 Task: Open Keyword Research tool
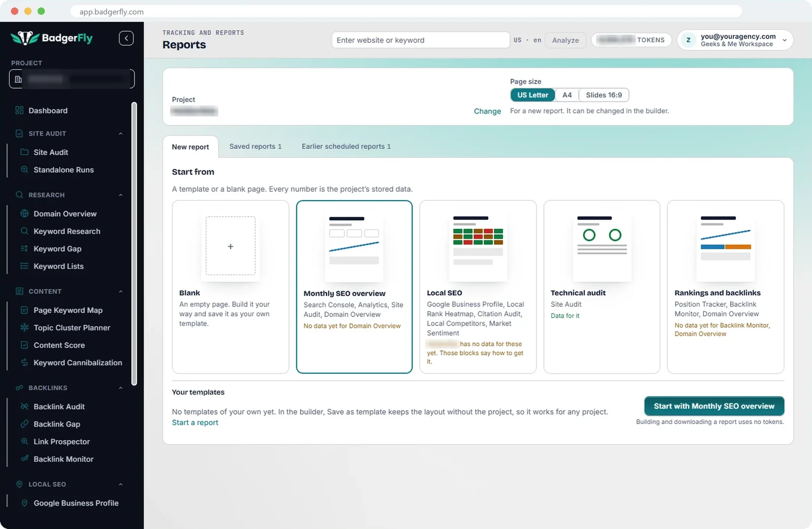[67, 231]
